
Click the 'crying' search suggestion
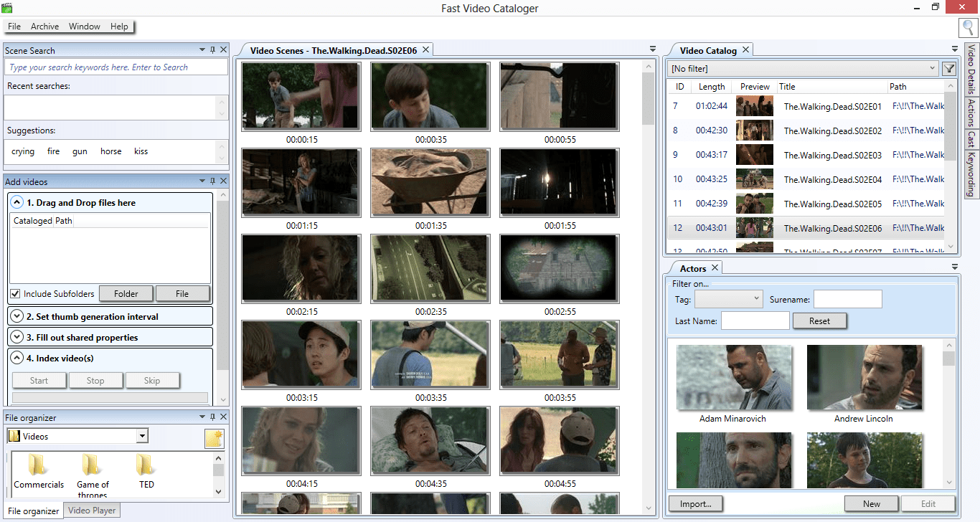click(x=23, y=151)
